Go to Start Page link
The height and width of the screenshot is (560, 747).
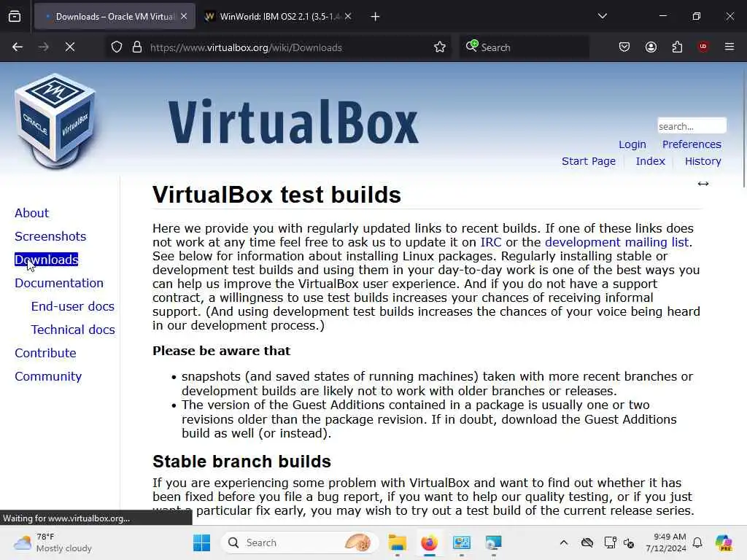(x=589, y=161)
